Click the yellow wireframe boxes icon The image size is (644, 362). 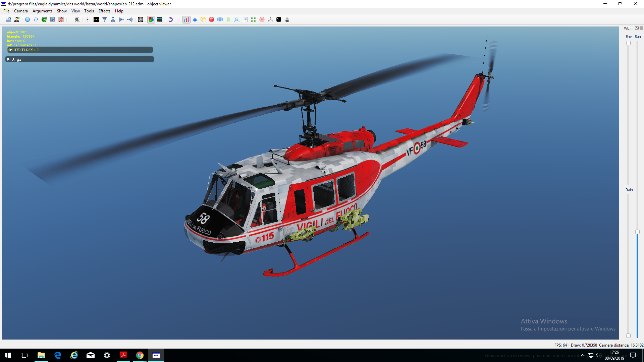click(203, 19)
